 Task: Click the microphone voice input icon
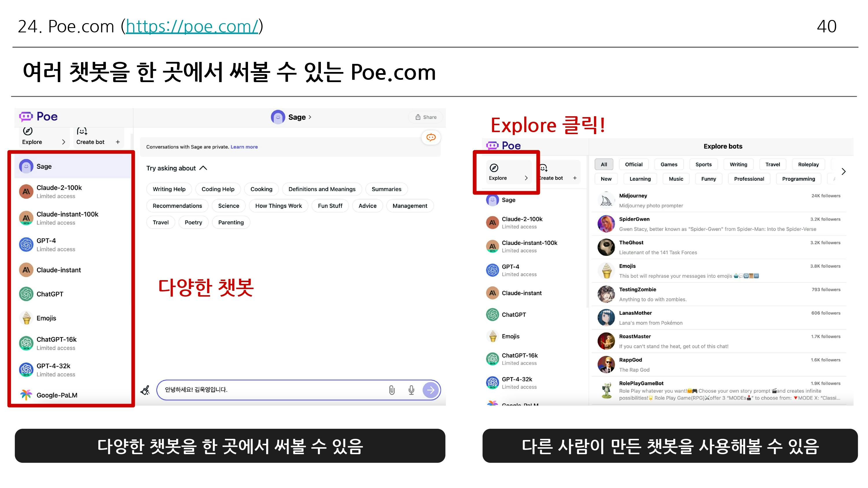point(411,390)
